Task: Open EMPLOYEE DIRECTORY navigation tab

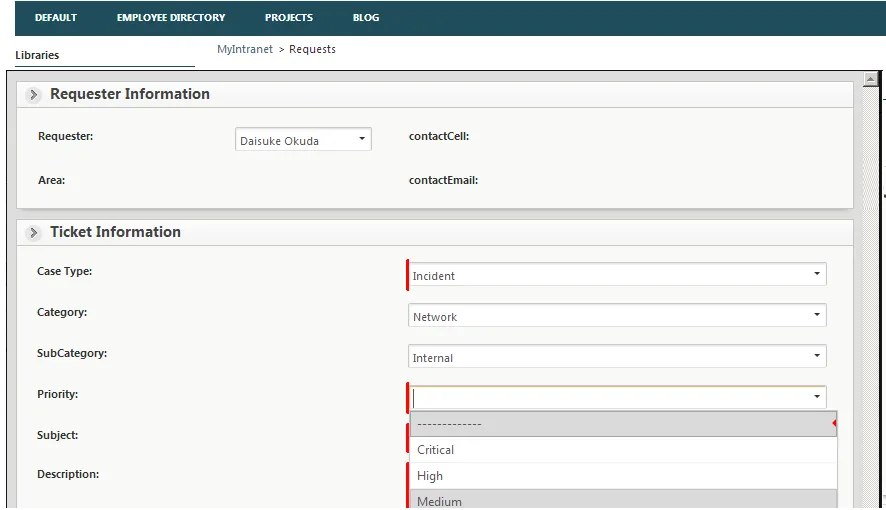Action: (171, 18)
